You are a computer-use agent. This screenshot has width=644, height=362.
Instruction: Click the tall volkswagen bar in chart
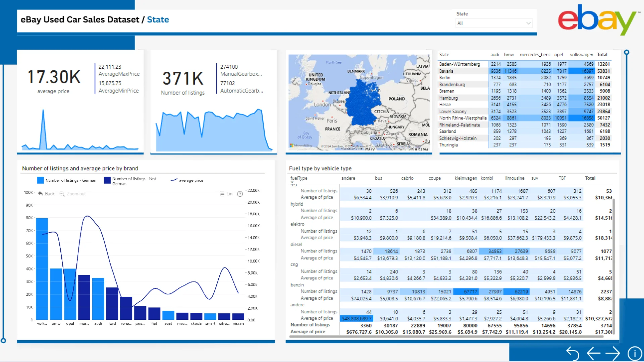click(x=42, y=269)
